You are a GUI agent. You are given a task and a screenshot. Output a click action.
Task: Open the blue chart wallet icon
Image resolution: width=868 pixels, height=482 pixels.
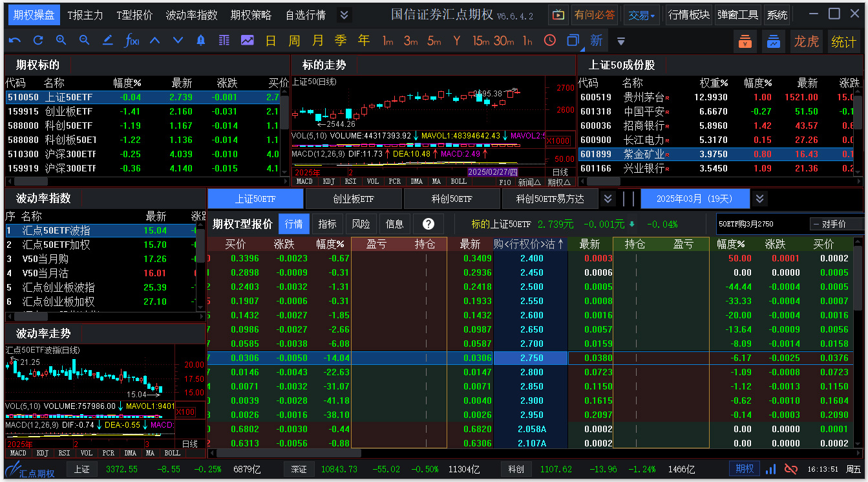[x=774, y=41]
